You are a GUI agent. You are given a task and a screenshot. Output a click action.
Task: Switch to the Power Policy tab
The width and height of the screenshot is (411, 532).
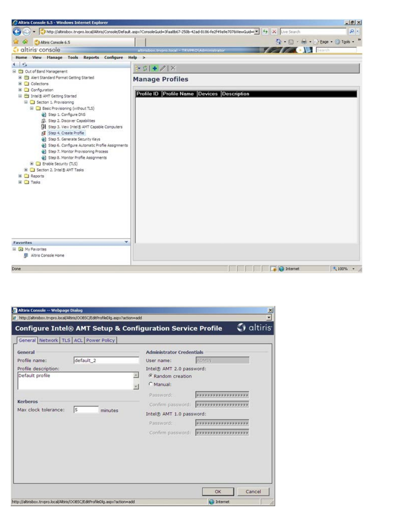point(100,340)
